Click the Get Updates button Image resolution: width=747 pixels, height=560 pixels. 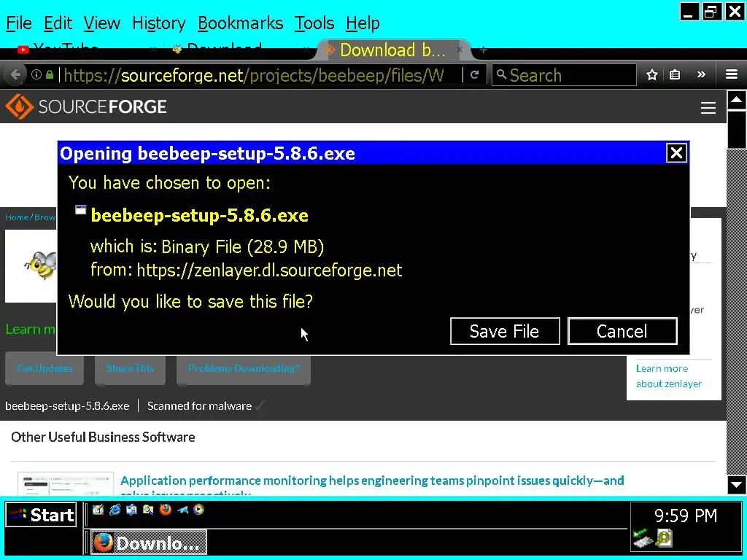pyautogui.click(x=44, y=368)
